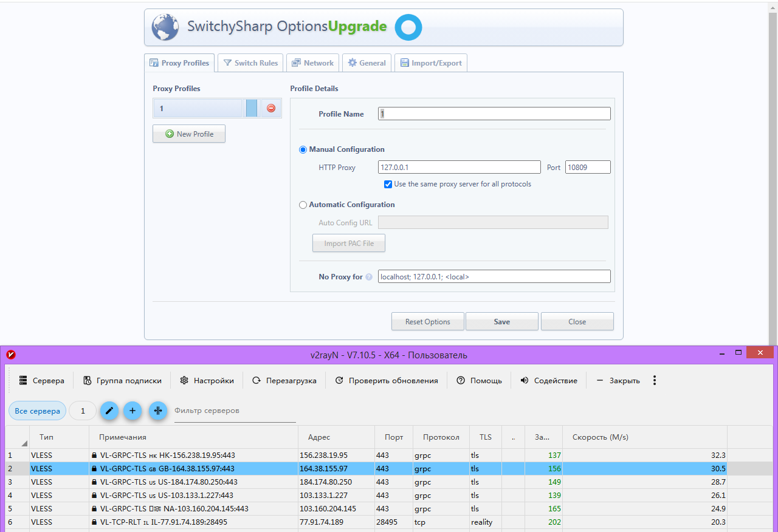This screenshot has height=532, width=778.
Task: Select server row IL-77.91.74.189:28495
Action: (x=389, y=522)
